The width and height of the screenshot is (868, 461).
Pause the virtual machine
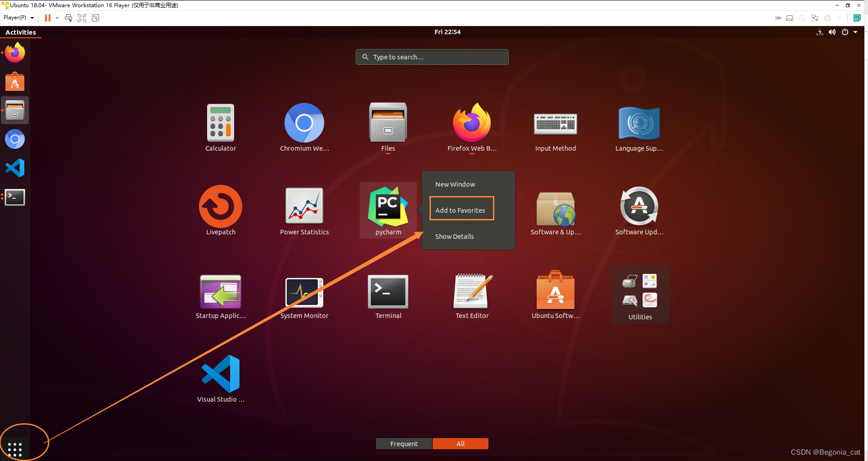(47, 18)
